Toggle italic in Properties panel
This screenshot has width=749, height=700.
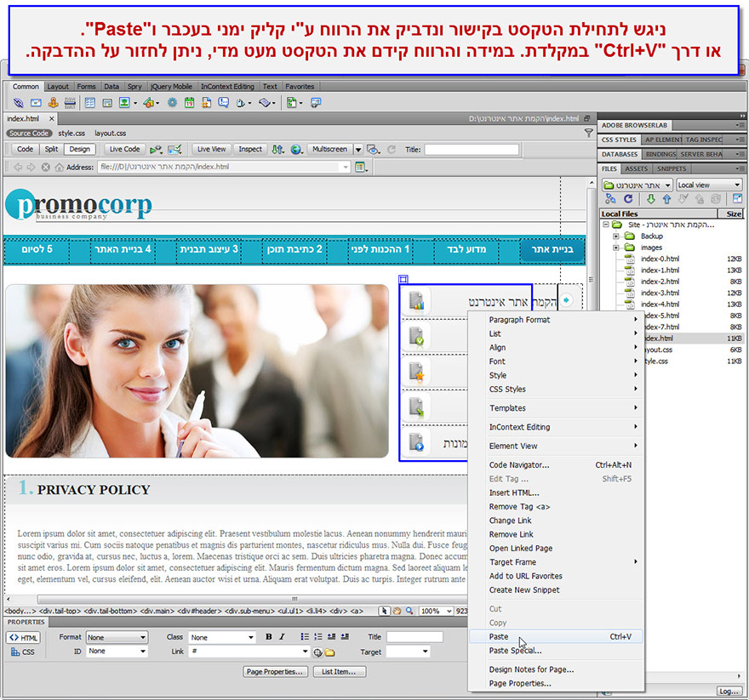pyautogui.click(x=283, y=636)
